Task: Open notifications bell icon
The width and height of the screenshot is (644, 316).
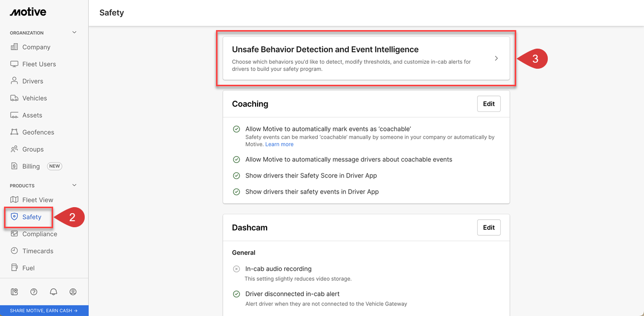Action: tap(54, 291)
